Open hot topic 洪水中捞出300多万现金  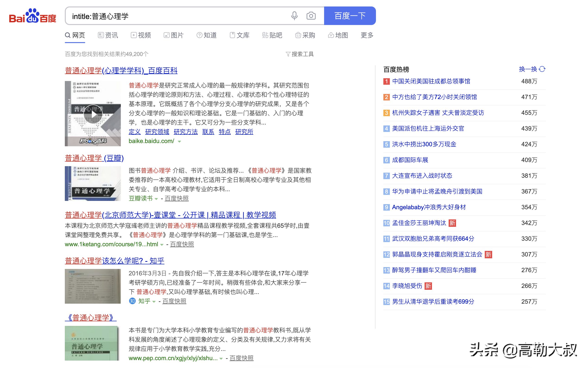coord(424,144)
